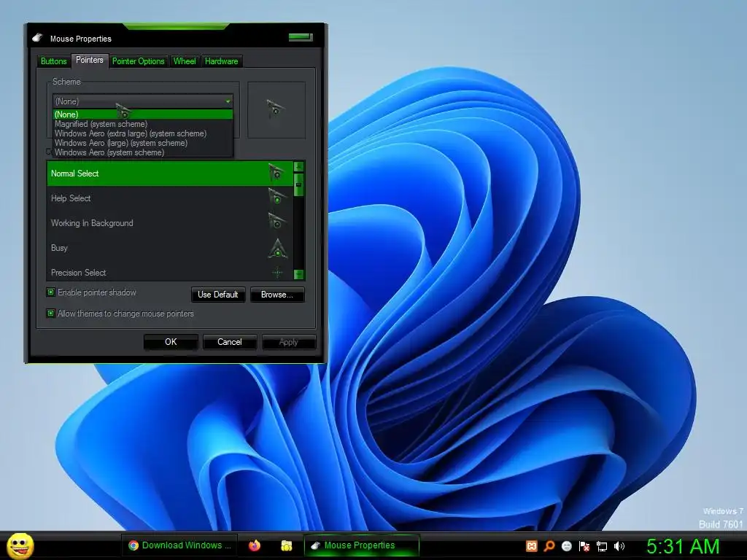Click the orange magnifier tray icon

coord(549,546)
